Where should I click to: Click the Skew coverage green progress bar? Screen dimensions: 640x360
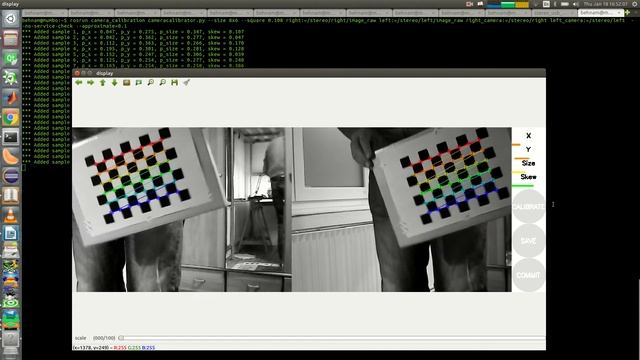523,186
